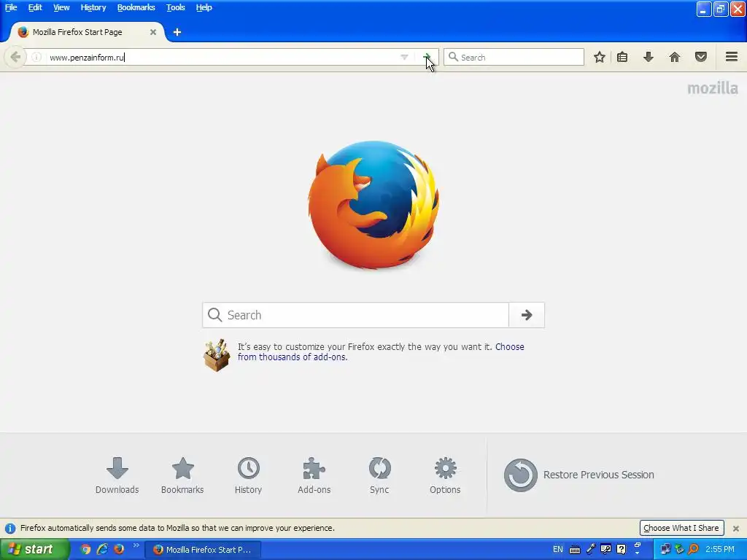Go to the home page icon
The width and height of the screenshot is (747, 560).
tap(674, 57)
